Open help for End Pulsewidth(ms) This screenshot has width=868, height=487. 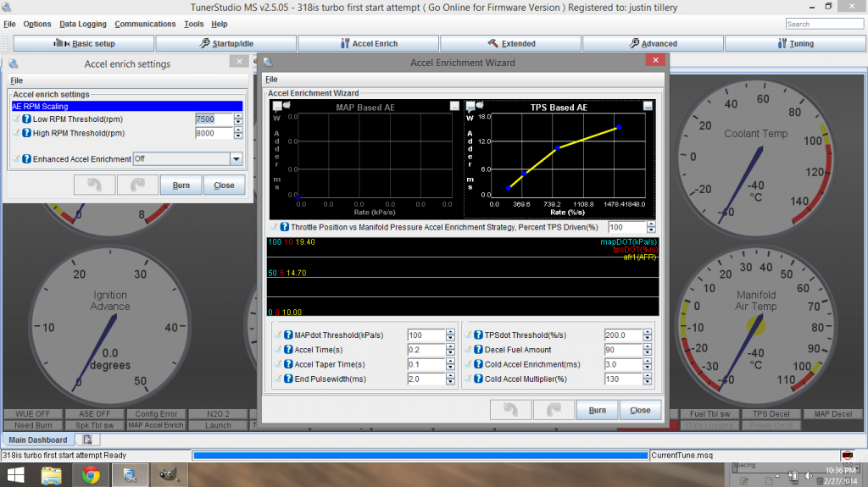(288, 379)
